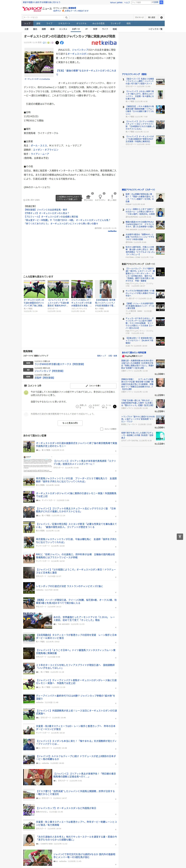Click the ウェブ検索 input field

pyautogui.click(x=141, y=2)
